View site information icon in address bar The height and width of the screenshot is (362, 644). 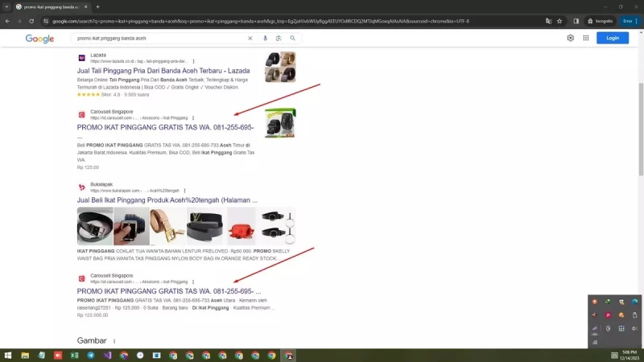[x=46, y=21]
